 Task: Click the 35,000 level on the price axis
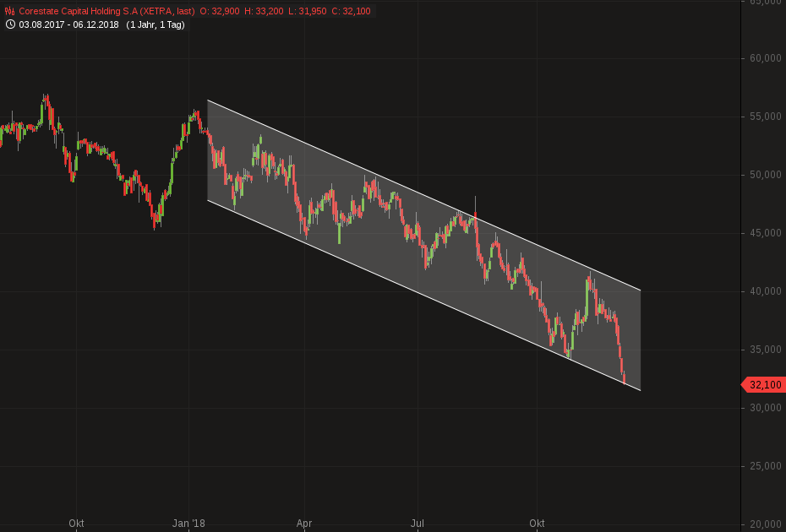coord(764,348)
